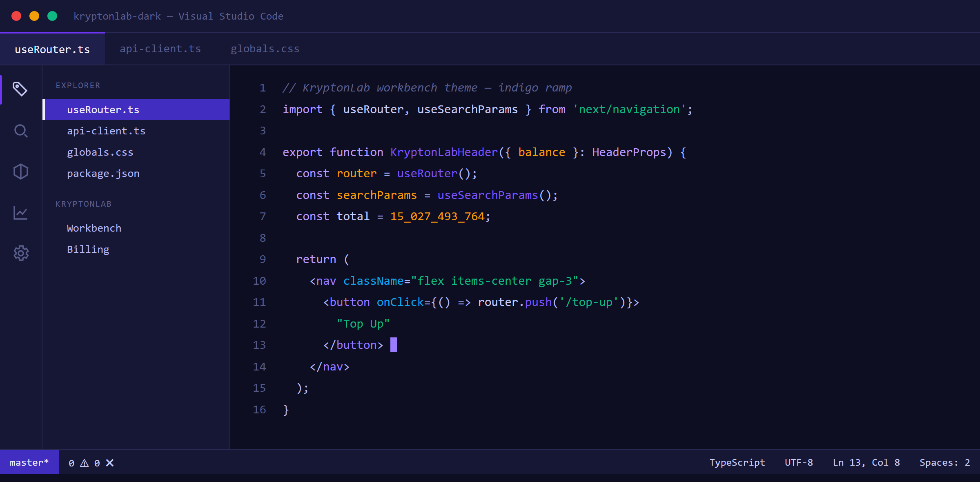The width and height of the screenshot is (980, 482).
Task: Open the Workbench item under KryptonLab
Action: [x=136, y=228]
